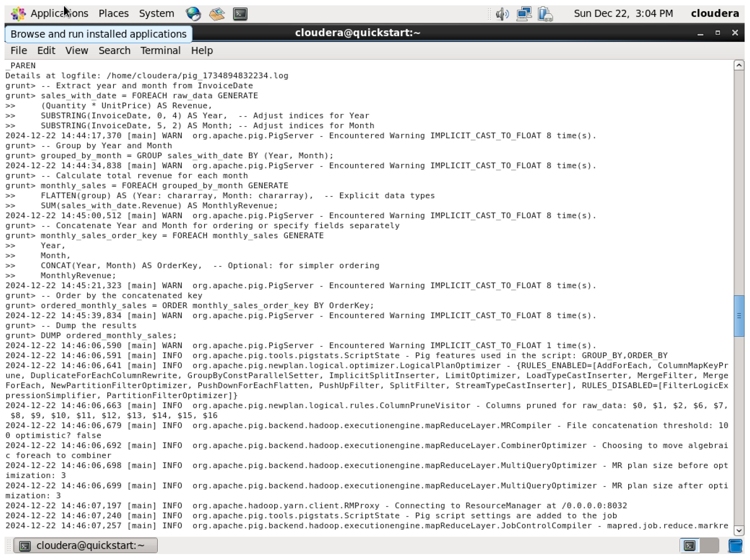Click the volume speaker icon in system tray
Screen dimensions: 750x560
pos(502,14)
